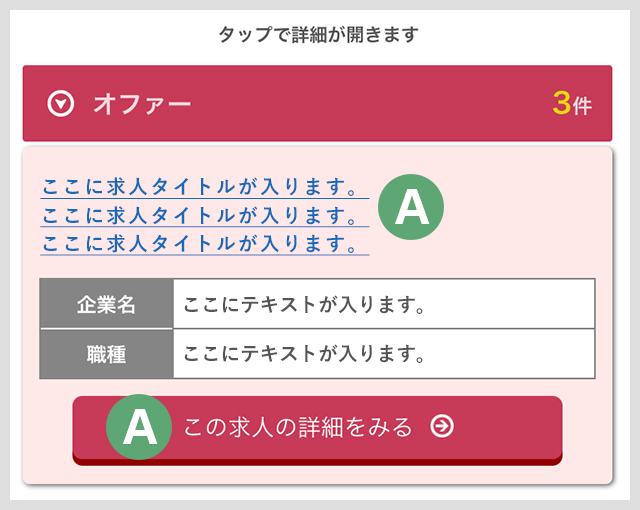Image resolution: width=640 pixels, height=510 pixels.
Task: Click the circled down-arrow icon beside オファー
Action: click(60, 104)
